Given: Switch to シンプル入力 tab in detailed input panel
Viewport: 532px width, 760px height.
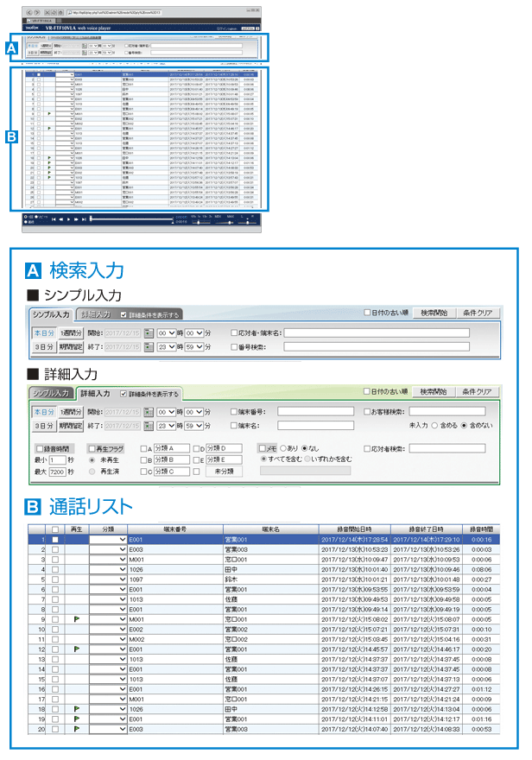Looking at the screenshot, I should click(x=51, y=393).
